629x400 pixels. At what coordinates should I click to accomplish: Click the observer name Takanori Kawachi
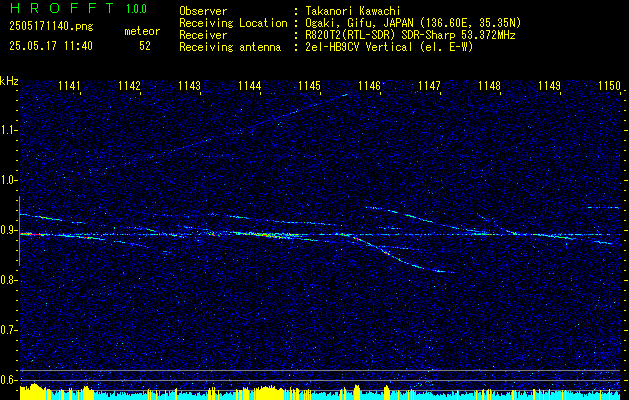(x=353, y=11)
